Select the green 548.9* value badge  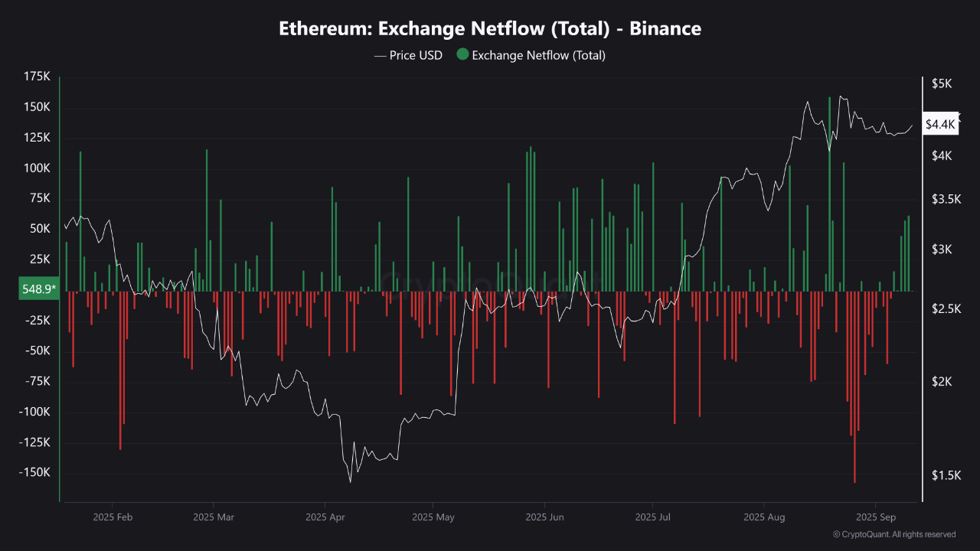[38, 289]
